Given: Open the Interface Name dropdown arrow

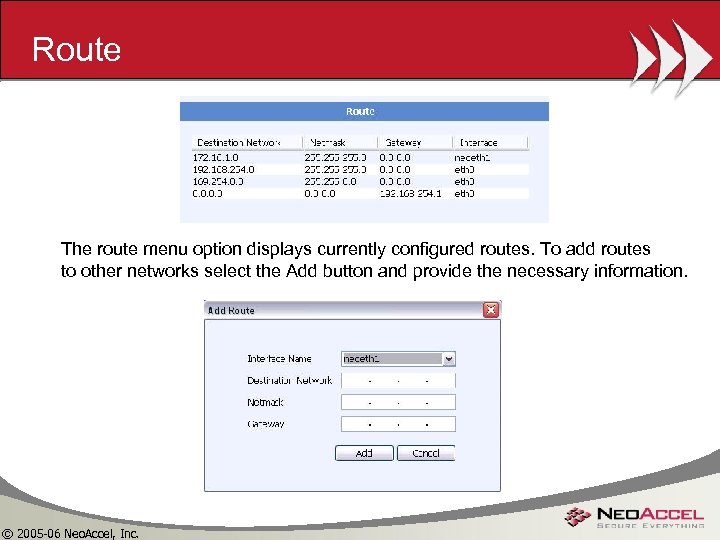Looking at the screenshot, I should coord(449,359).
